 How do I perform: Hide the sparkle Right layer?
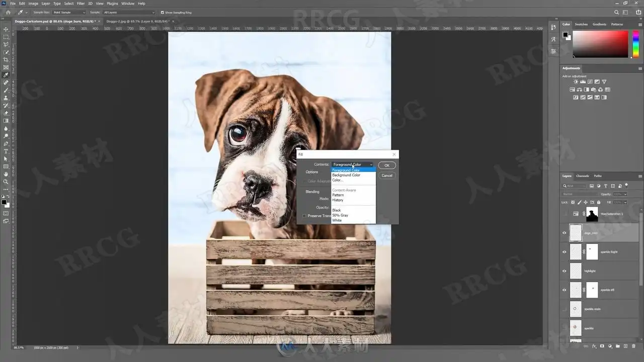(565, 252)
